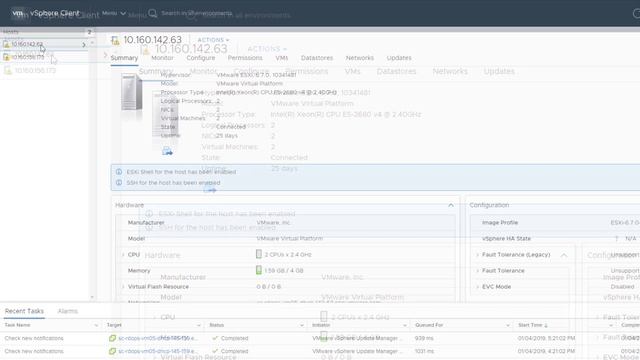Open the Status column filter dropdown
This screenshot has width=640, height=360.
coord(302,325)
